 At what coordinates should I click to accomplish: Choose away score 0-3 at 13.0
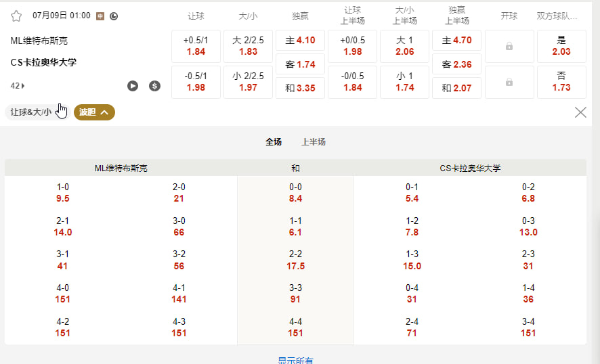[528, 227]
